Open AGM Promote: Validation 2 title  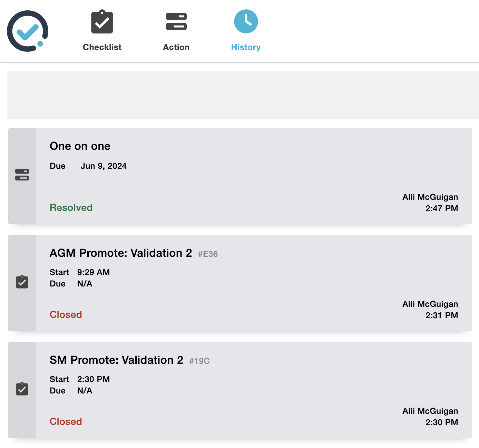(121, 253)
